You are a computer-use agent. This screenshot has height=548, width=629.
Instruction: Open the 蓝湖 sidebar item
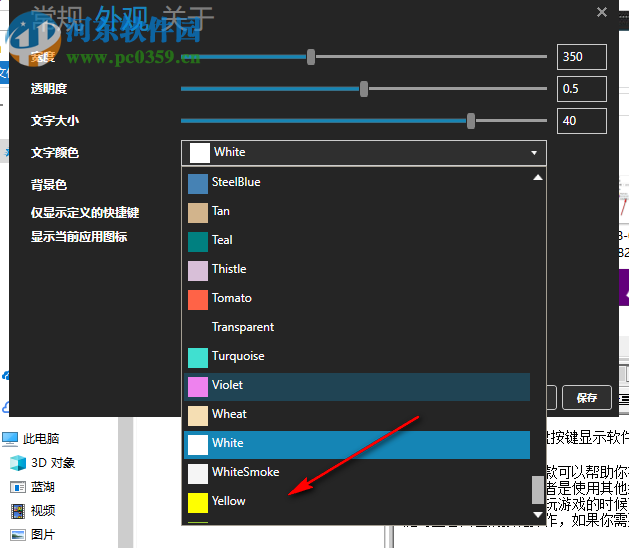pos(43,487)
